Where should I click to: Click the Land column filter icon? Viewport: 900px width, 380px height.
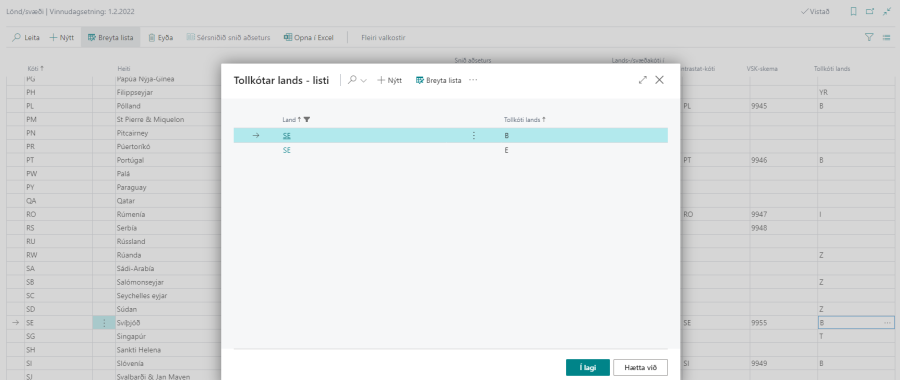coord(307,119)
